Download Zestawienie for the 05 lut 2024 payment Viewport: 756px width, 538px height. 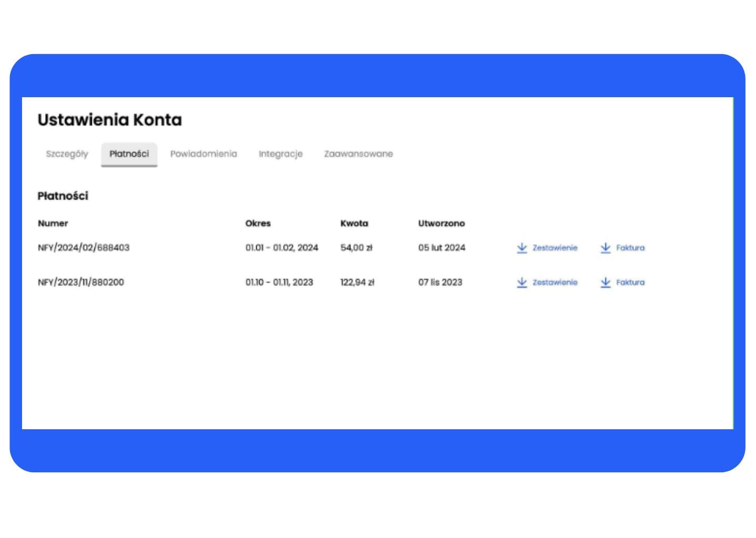(x=547, y=248)
